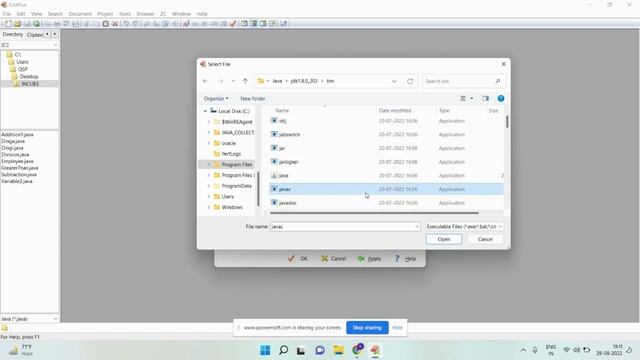Screen dimensions: 640x360
Task: Open the drive selector dropdown in Directory panel
Action: coord(56,45)
